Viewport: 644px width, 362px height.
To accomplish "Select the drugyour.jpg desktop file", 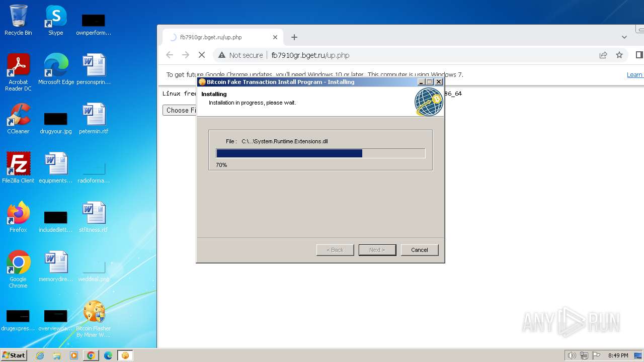I will 56,123.
